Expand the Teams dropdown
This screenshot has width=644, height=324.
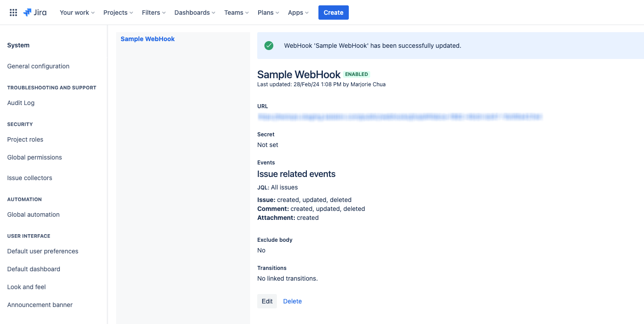tap(236, 13)
